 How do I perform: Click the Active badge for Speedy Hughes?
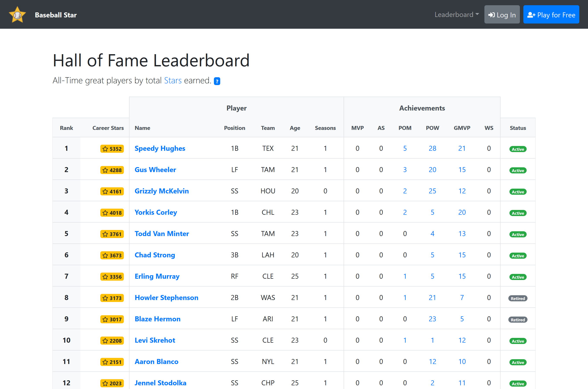[517, 149]
